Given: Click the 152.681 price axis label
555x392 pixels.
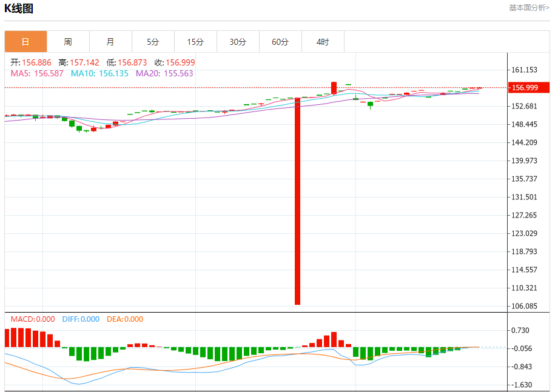Looking at the screenshot, I should [524, 106].
